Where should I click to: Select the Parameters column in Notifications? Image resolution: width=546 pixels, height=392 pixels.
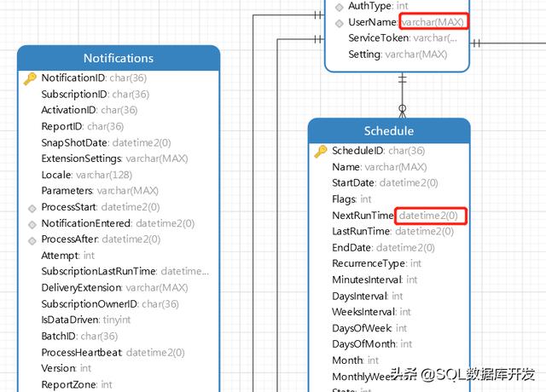coord(100,191)
